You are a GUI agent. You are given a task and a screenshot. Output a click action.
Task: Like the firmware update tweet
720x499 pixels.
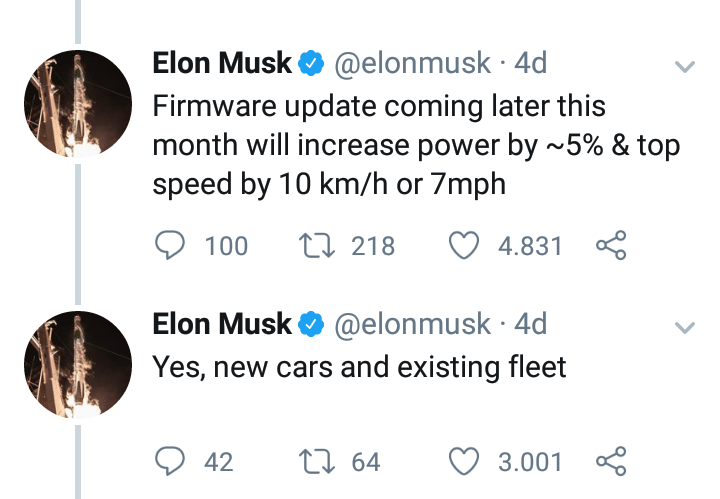[x=464, y=245]
